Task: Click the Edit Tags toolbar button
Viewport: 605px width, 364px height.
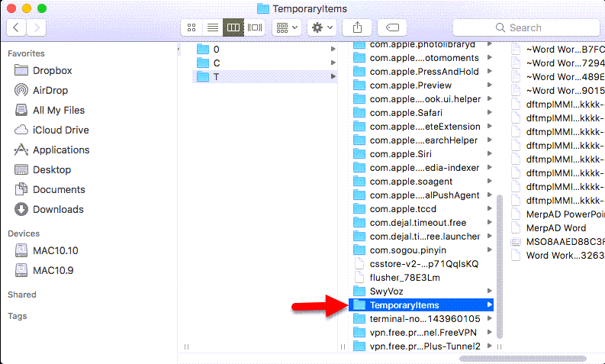Action: coord(391,27)
